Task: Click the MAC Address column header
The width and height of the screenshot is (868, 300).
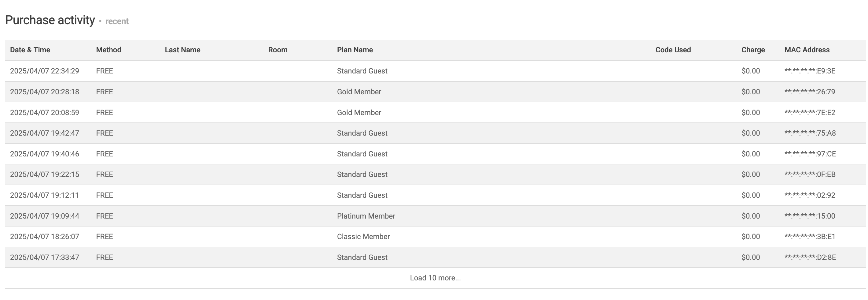Action: coord(807,50)
